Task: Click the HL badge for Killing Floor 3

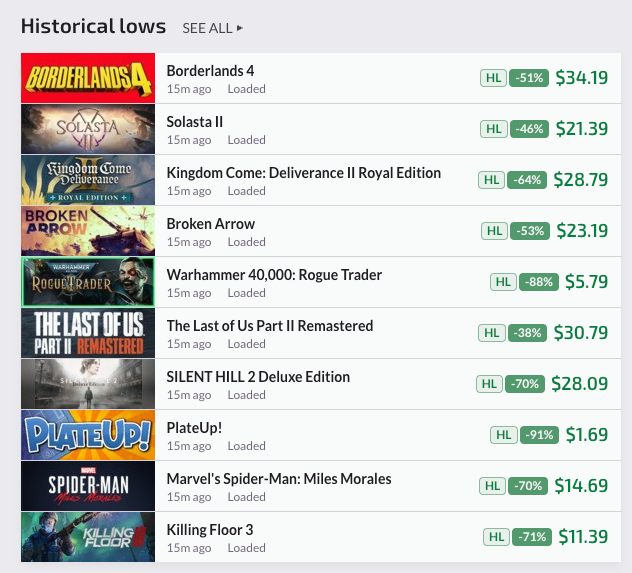Action: click(497, 537)
